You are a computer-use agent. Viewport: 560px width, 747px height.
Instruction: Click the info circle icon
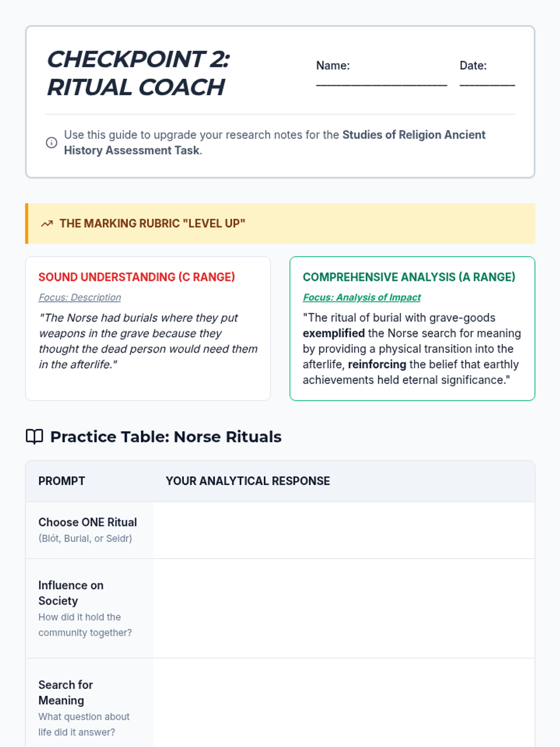click(x=51, y=143)
